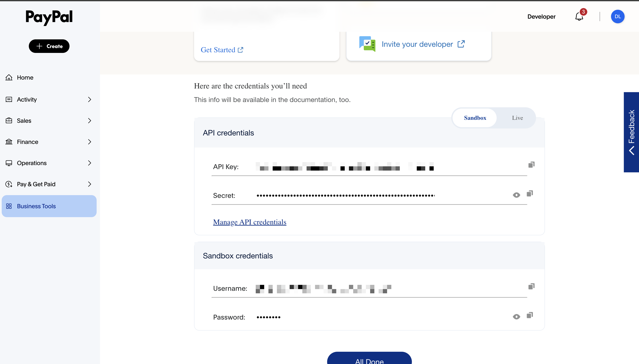Select Business Tools in sidebar
Image resolution: width=639 pixels, height=364 pixels.
(x=49, y=206)
